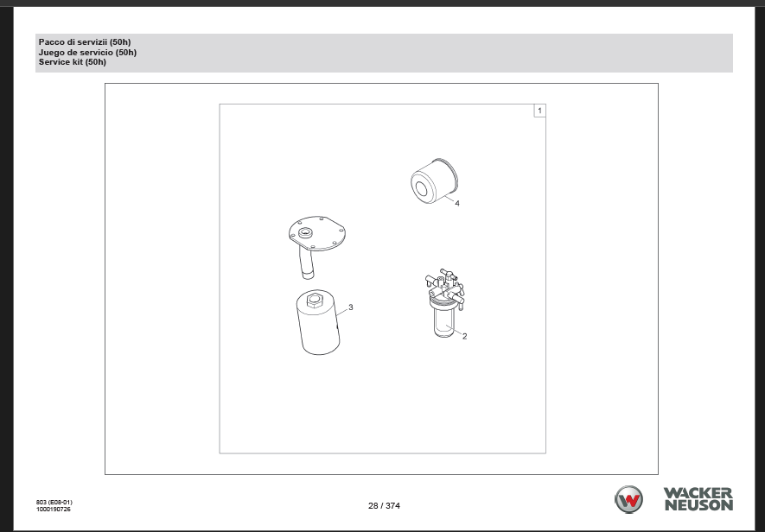765x532 pixels.
Task: Click the red W Wacker Neuson emblem
Action: click(x=628, y=499)
